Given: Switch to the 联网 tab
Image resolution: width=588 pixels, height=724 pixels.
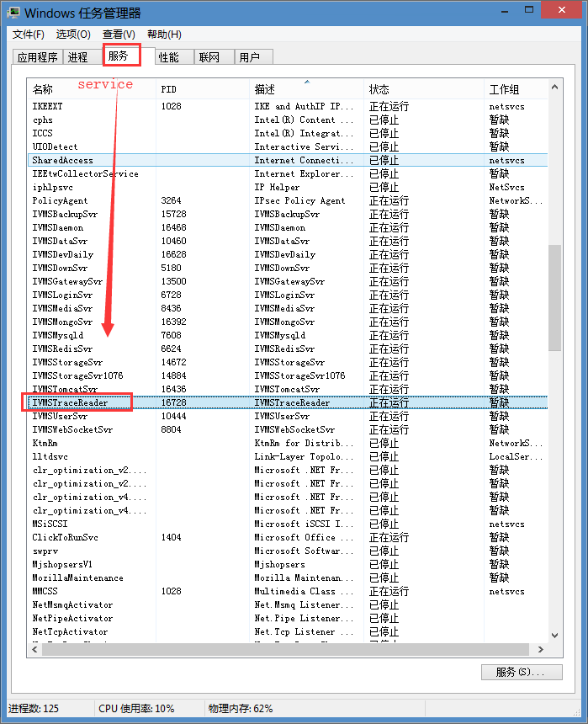Looking at the screenshot, I should pyautogui.click(x=214, y=57).
